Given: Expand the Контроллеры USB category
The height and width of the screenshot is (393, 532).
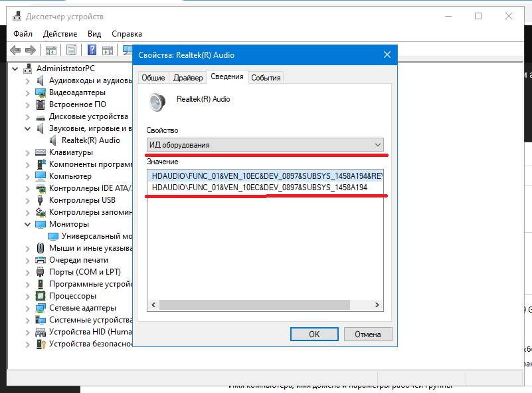Looking at the screenshot, I should [x=27, y=201].
